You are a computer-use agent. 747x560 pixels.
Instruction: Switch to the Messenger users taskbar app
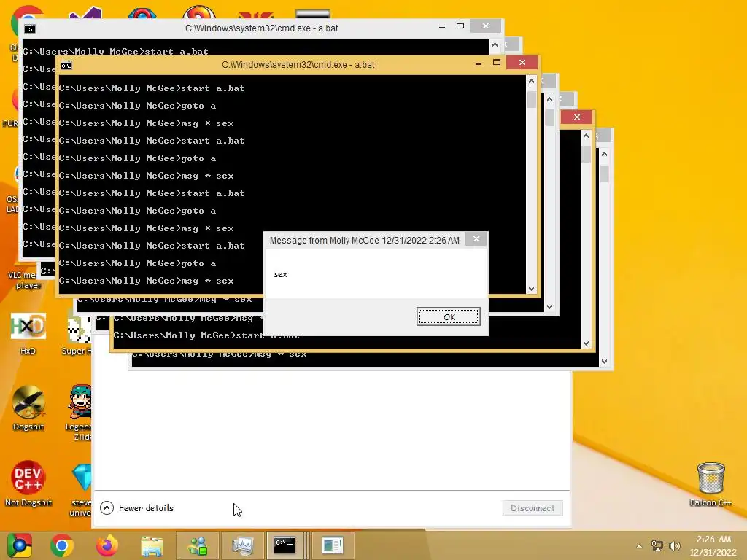tap(197, 545)
